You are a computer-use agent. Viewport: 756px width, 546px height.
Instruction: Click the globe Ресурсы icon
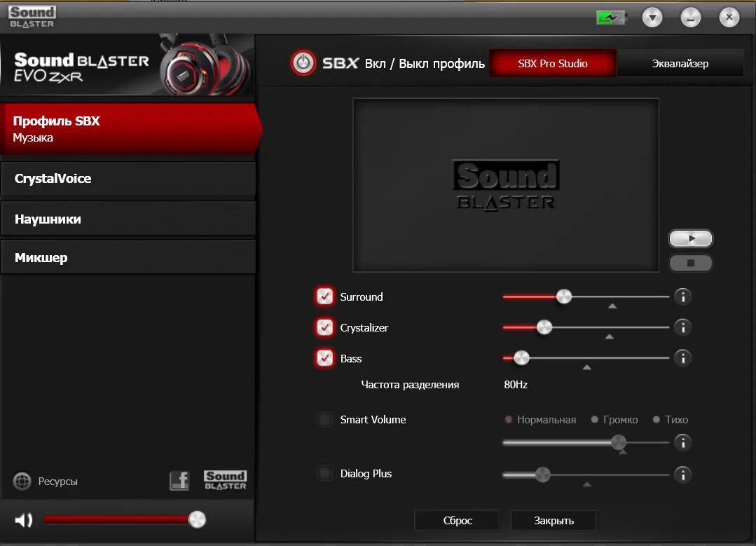click(22, 481)
